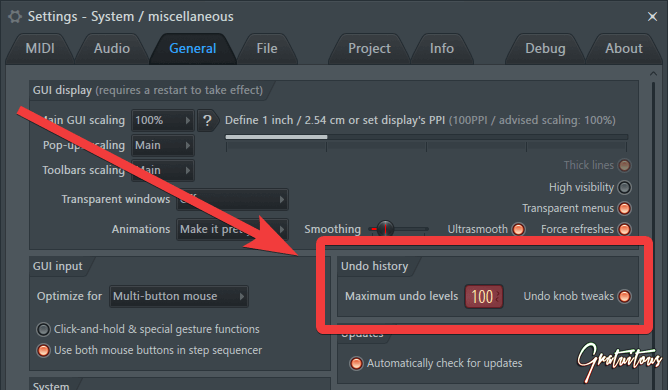Click the Maximum undo levels 100 field
This screenshot has height=390, width=668.
coord(484,296)
